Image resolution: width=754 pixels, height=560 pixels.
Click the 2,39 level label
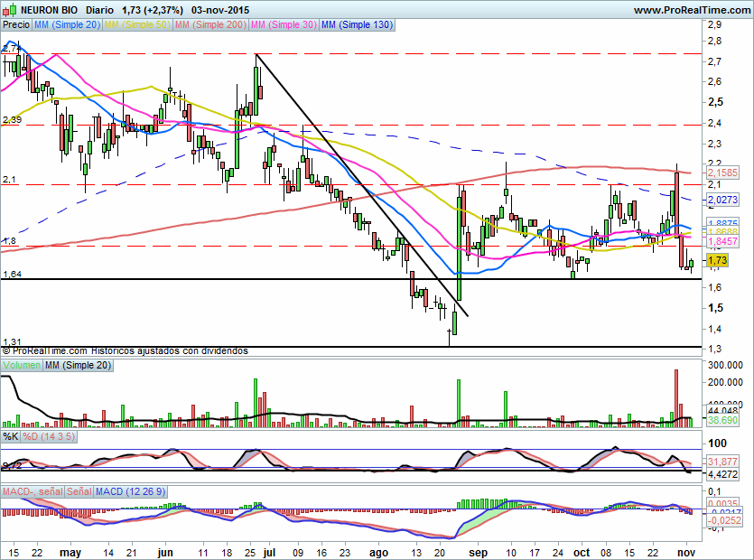(x=12, y=120)
